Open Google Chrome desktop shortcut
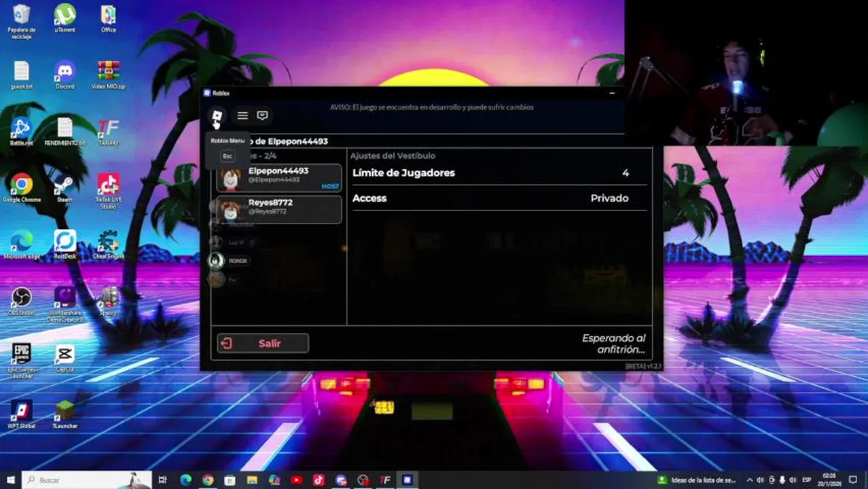Image resolution: width=868 pixels, height=489 pixels. (21, 188)
